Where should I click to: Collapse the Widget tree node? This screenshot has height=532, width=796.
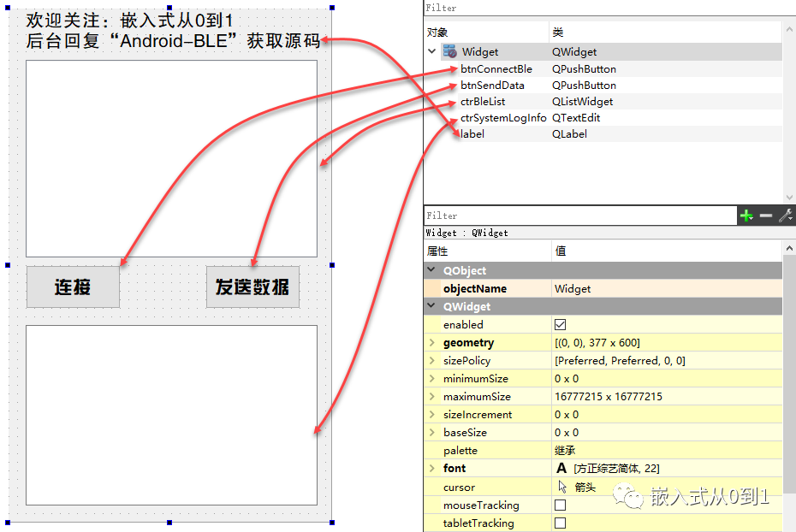pos(432,51)
